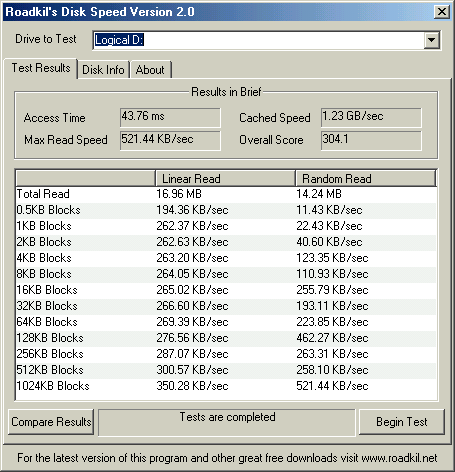Select the 64KB Blocks row
Screen dimensions: 455x472
coord(226,322)
